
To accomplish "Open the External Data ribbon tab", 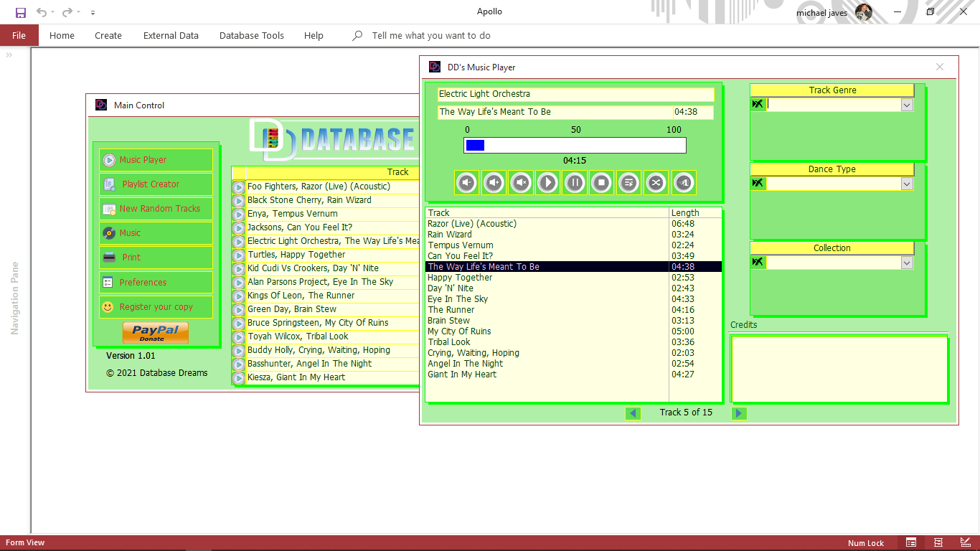I will 171,35.
